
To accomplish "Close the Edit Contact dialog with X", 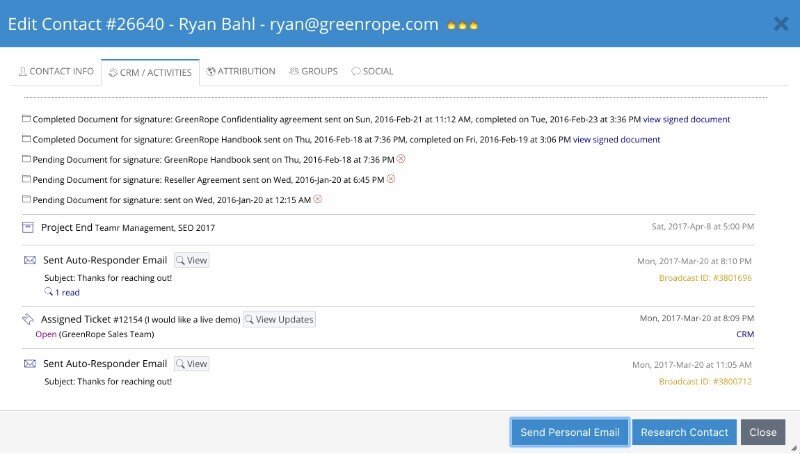I will pyautogui.click(x=780, y=24).
